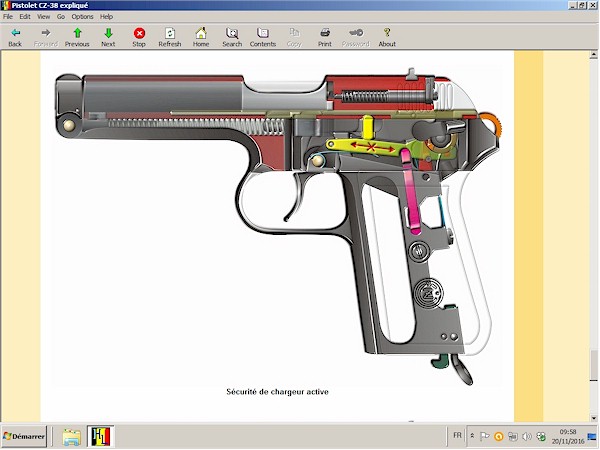Open the File menu
The height and width of the screenshot is (450, 600).
tap(8, 16)
